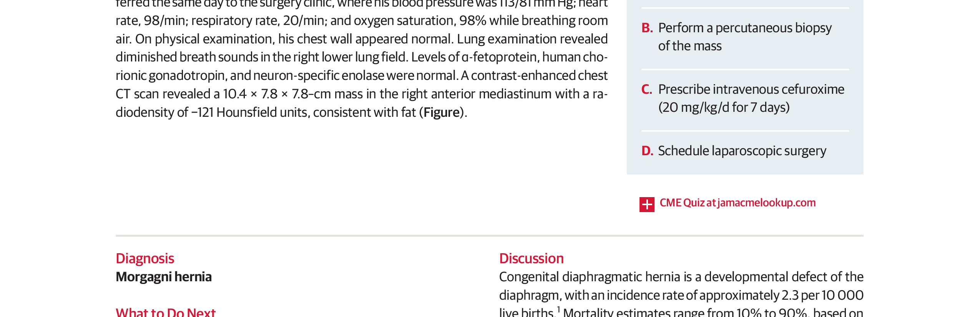Click the "α-fetoprotein" term in the paragraph

click(500, 57)
